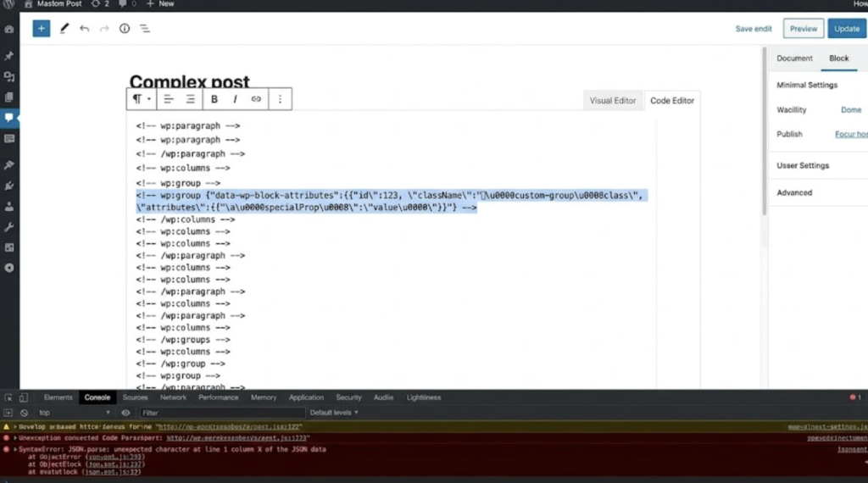
Task: Expand Minimal Settings panel
Action: (x=807, y=86)
